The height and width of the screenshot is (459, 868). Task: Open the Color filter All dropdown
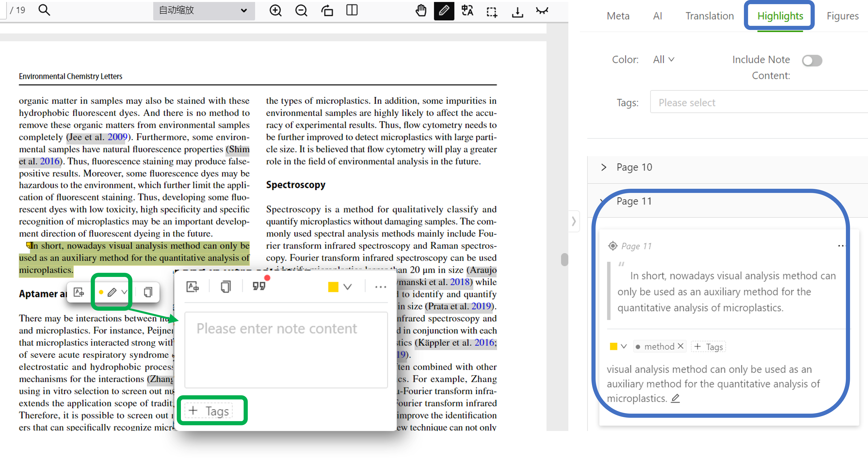pyautogui.click(x=663, y=60)
